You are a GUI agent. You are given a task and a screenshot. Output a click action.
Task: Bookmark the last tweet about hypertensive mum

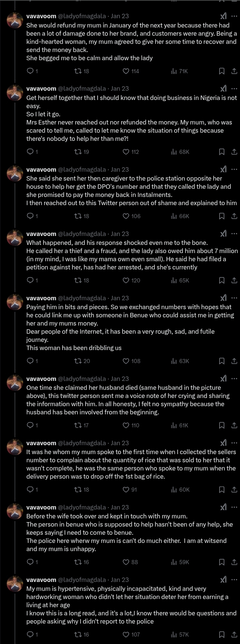click(221, 634)
